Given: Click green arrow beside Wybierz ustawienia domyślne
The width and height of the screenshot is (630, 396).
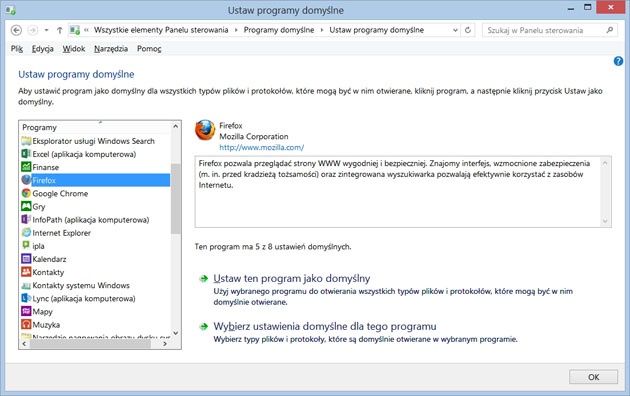Looking at the screenshot, I should coord(204,327).
